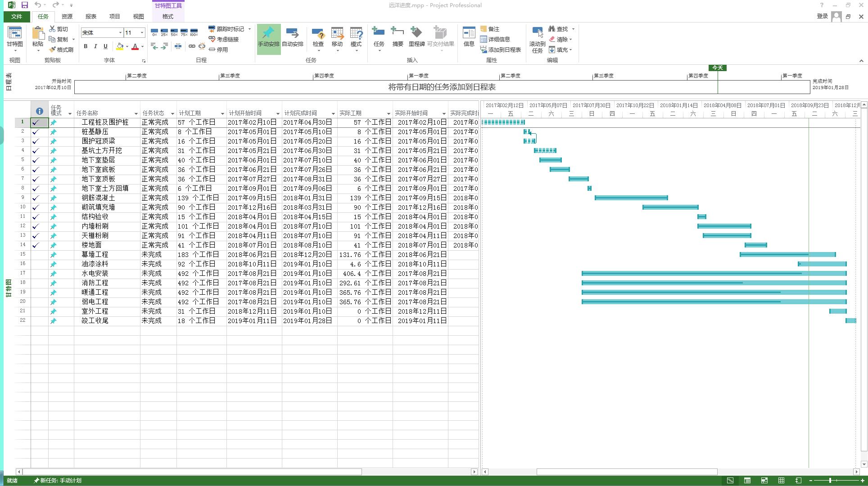Open background color paint bucket swatch
This screenshot has width=868, height=486.
pyautogui.click(x=119, y=46)
